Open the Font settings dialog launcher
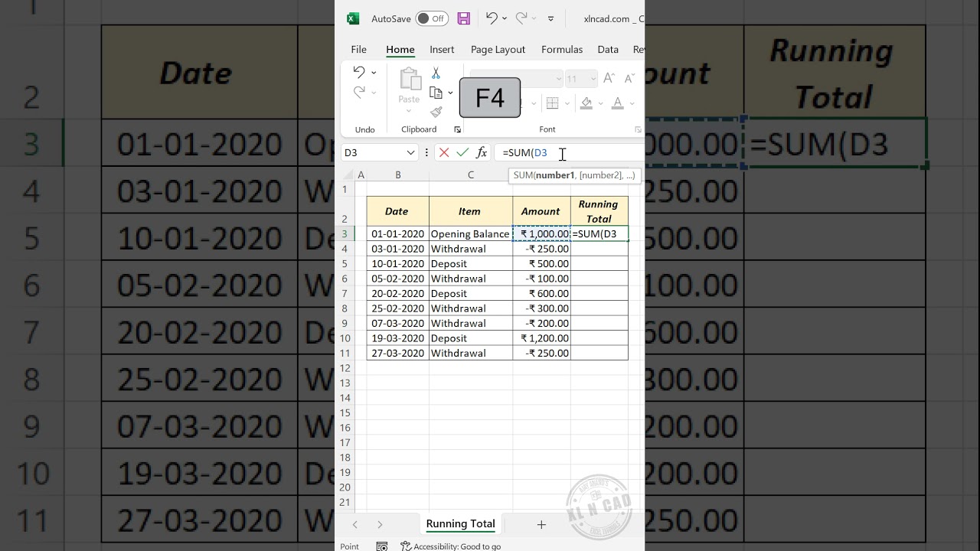The height and width of the screenshot is (551, 980). (638, 130)
